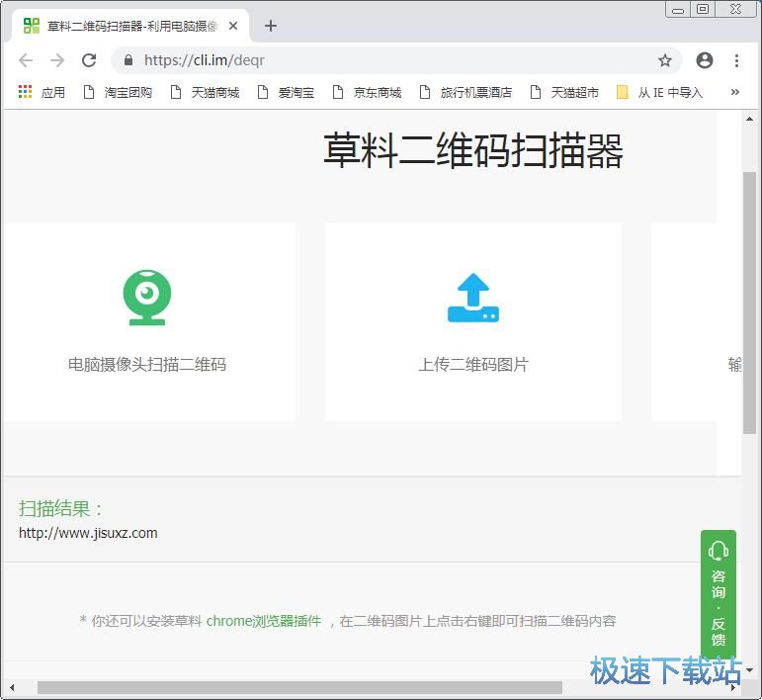
Task: Click the horizontal scrollbar left arrow
Action: pyautogui.click(x=12, y=688)
